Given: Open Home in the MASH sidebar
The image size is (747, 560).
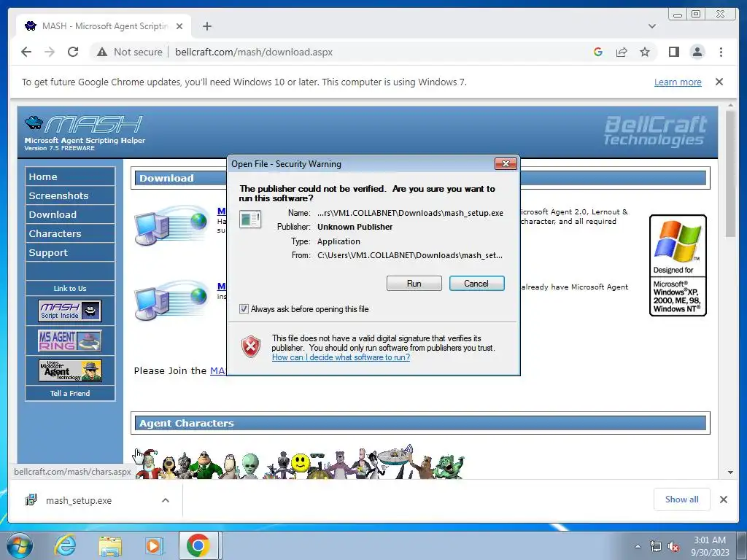Looking at the screenshot, I should [x=70, y=176].
